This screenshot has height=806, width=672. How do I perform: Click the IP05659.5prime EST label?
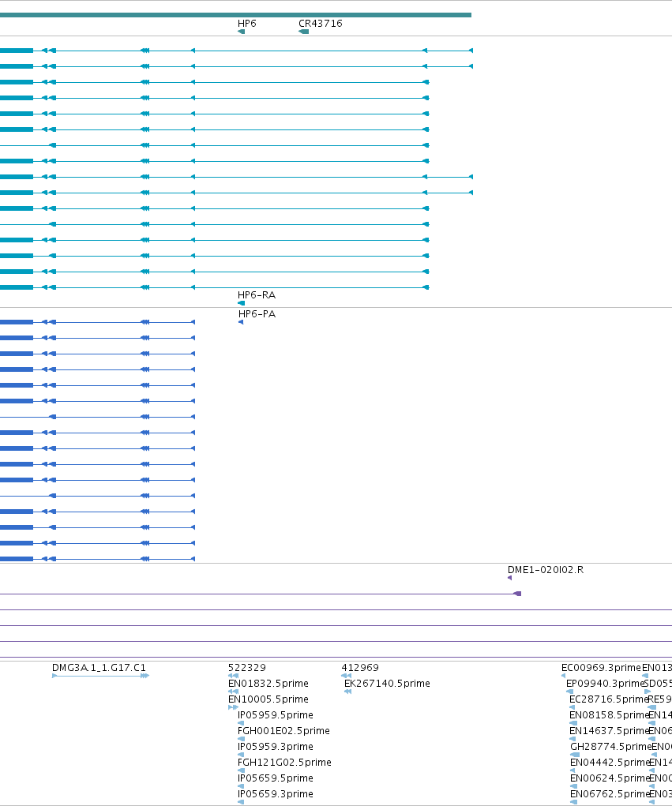point(276,778)
